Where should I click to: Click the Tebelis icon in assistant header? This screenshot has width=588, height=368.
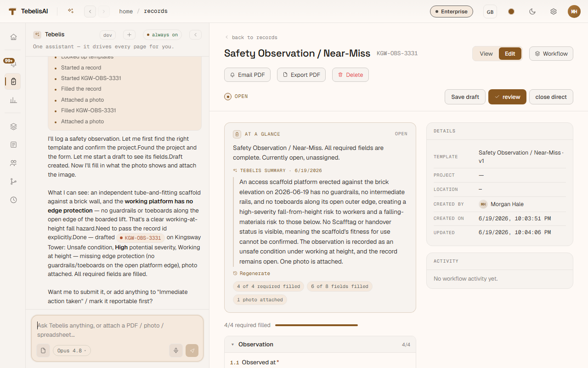point(37,34)
